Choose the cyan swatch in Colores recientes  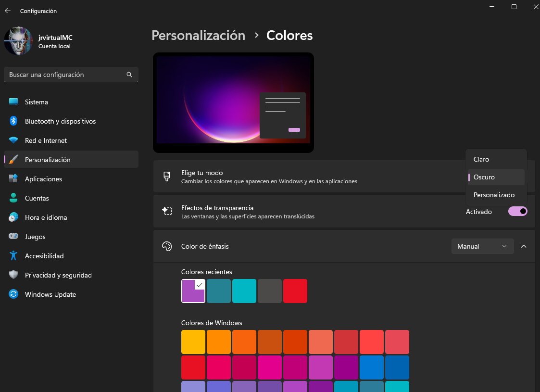244,291
